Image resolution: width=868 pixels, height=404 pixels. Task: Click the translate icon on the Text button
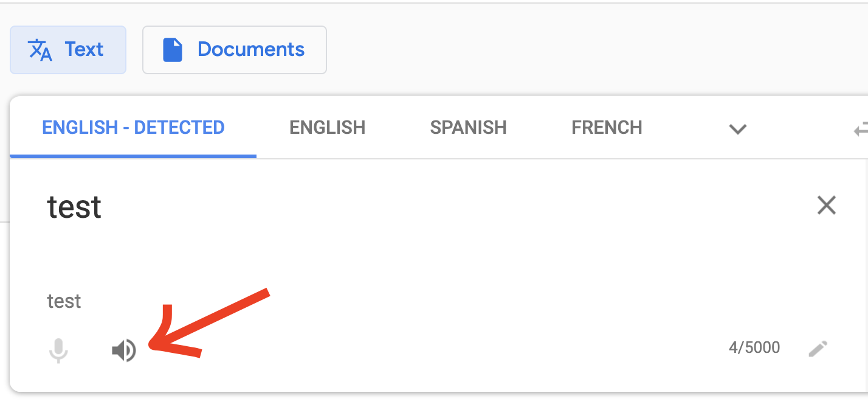coord(41,50)
